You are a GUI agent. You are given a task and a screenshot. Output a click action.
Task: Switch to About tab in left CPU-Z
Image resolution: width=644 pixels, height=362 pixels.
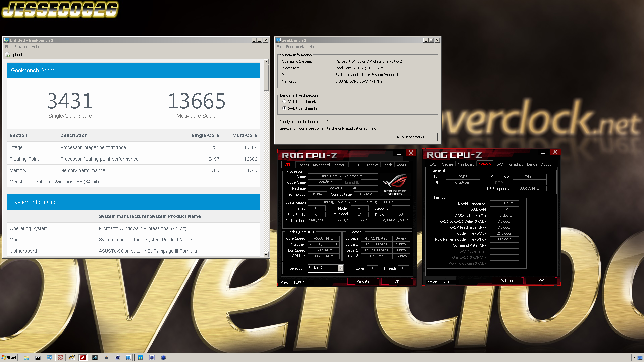coord(401,165)
